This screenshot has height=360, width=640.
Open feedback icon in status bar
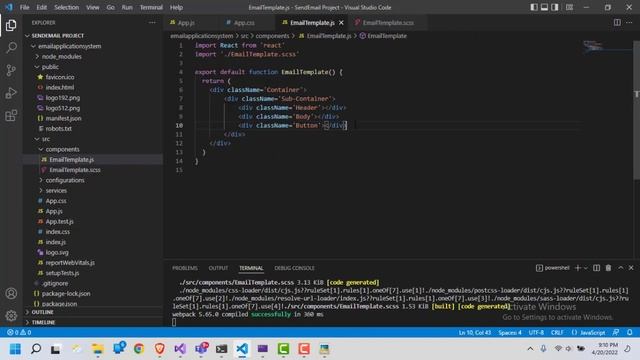pyautogui.click(x=616, y=333)
